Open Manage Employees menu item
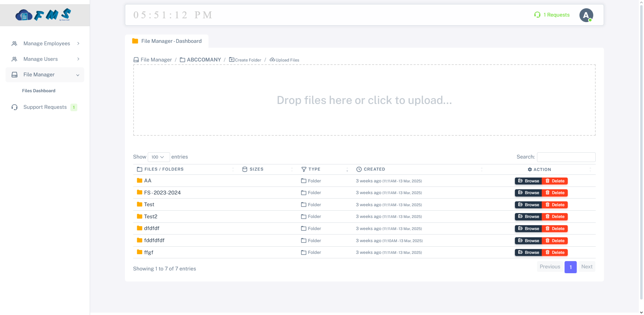This screenshot has width=644, height=315. [45, 44]
